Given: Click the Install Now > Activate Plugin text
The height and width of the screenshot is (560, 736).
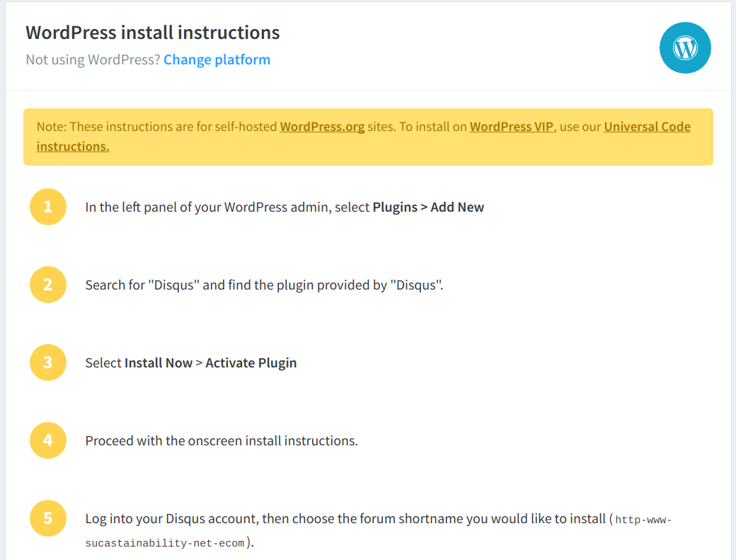Looking at the screenshot, I should click(x=209, y=362).
